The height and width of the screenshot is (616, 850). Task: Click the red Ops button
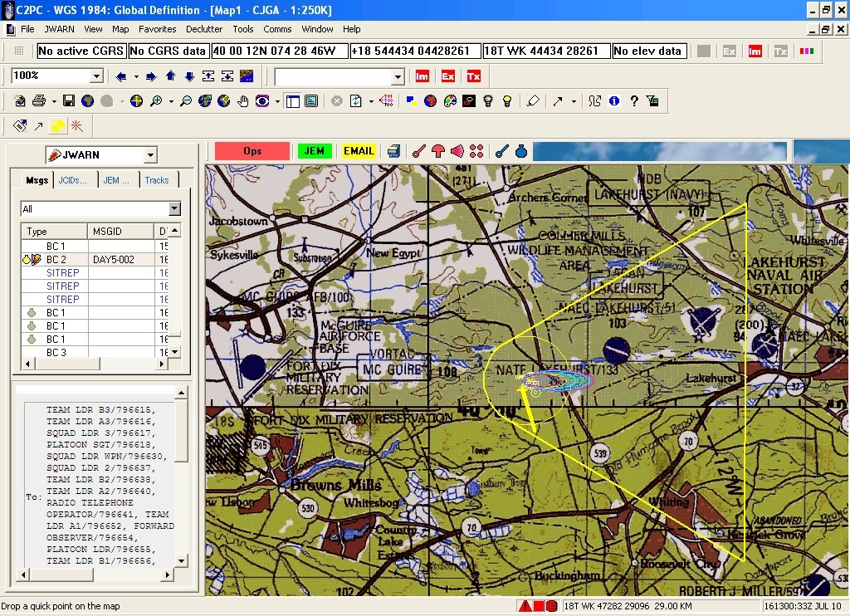[x=252, y=151]
